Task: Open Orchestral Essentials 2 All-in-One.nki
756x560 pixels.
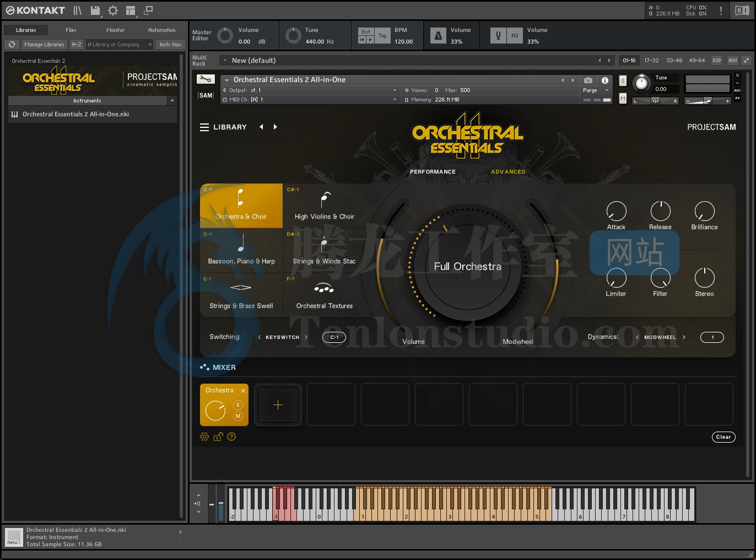Action: [x=92, y=115]
